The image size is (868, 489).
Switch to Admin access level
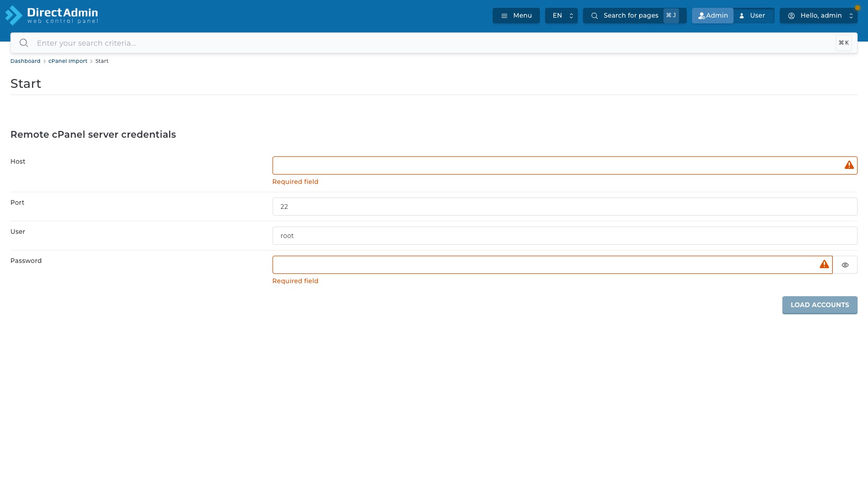(713, 16)
